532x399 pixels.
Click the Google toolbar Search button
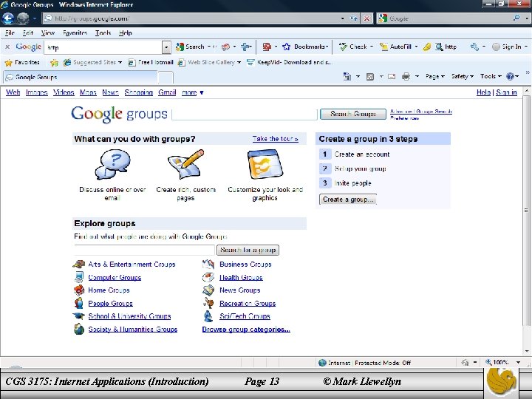coord(190,47)
